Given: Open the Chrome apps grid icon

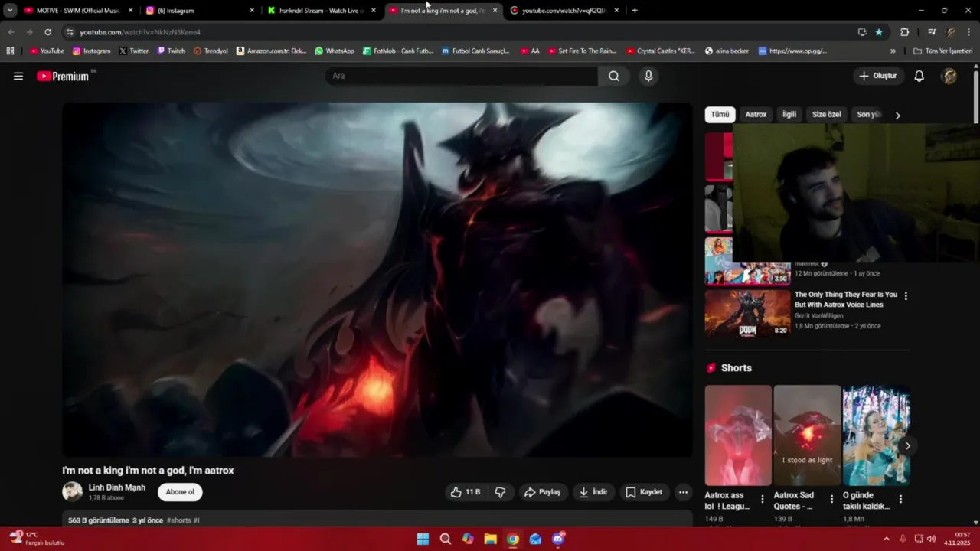Looking at the screenshot, I should (10, 51).
